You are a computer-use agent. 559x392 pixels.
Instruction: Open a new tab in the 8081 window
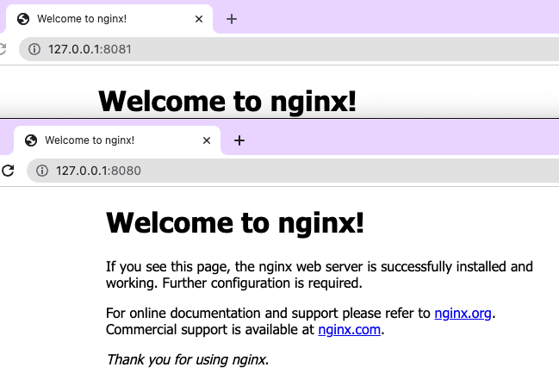[232, 19]
